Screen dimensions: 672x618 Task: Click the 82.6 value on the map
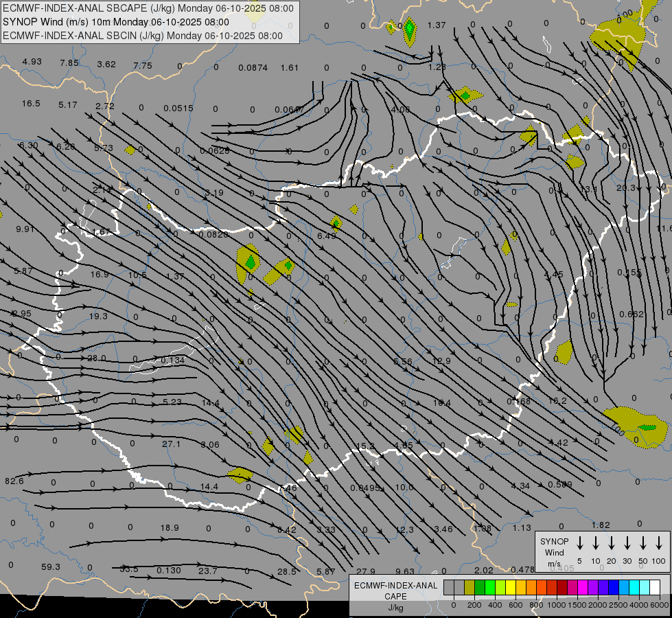click(x=14, y=481)
